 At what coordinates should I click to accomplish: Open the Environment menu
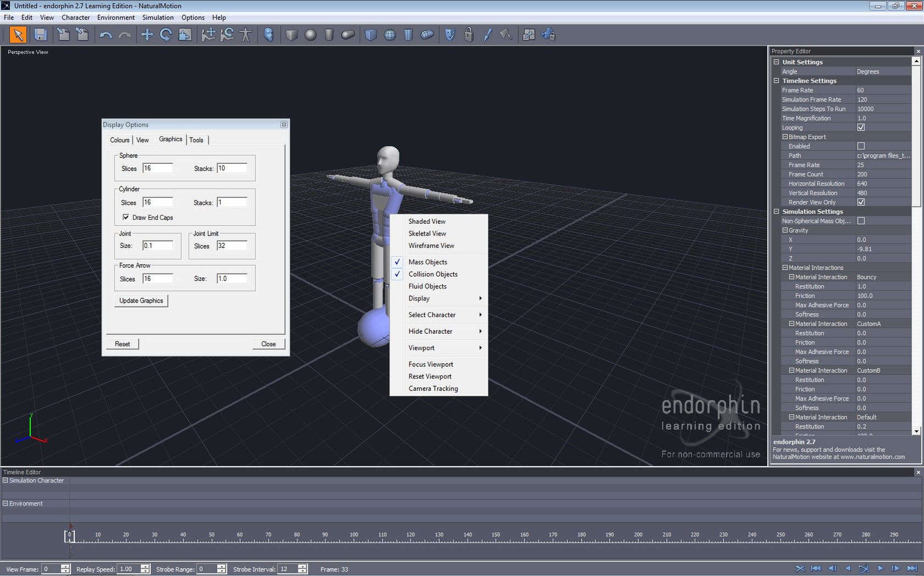(x=116, y=18)
